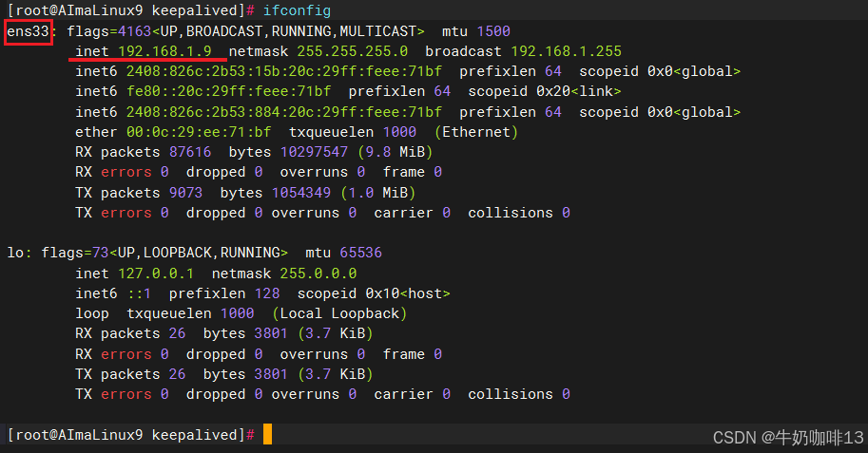Screen dimensions: 868x453
Task: Click the scopeid 0x20<link> text
Action: coord(545,91)
